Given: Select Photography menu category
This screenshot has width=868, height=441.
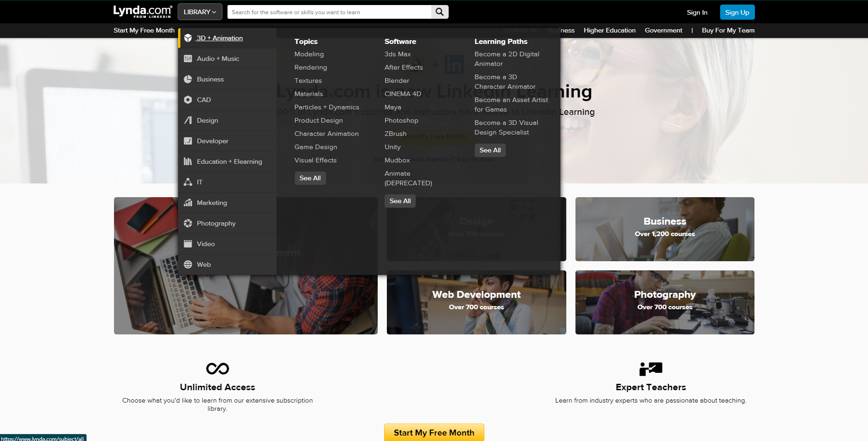Looking at the screenshot, I should point(227,223).
